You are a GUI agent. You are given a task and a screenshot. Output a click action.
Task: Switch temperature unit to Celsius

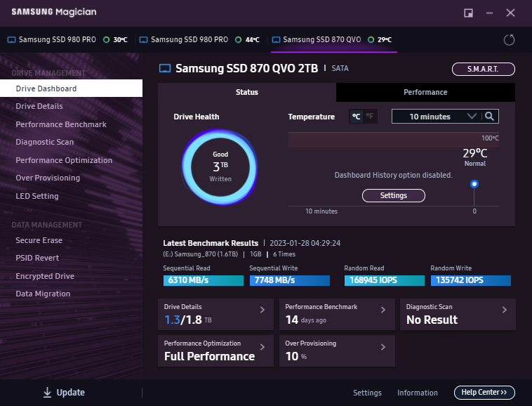click(x=356, y=117)
